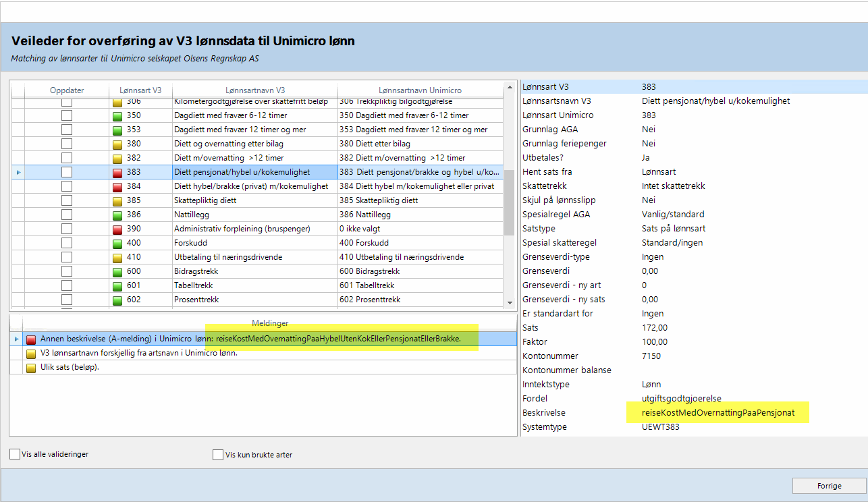
Task: Click the yellow status icon for Lønnsart 410
Action: (117, 258)
